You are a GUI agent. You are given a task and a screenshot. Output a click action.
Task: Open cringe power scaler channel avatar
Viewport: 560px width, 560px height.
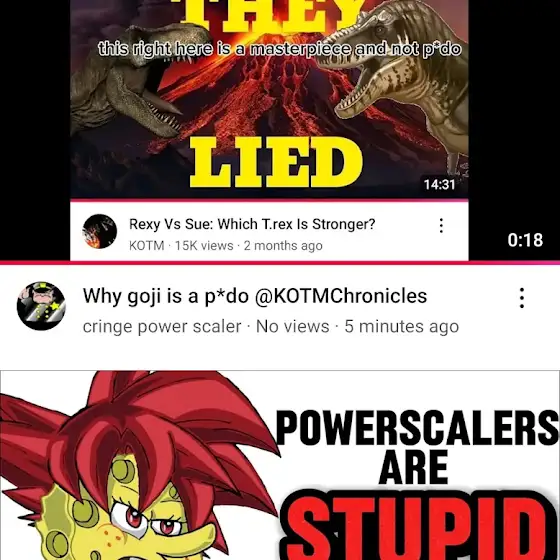41,306
